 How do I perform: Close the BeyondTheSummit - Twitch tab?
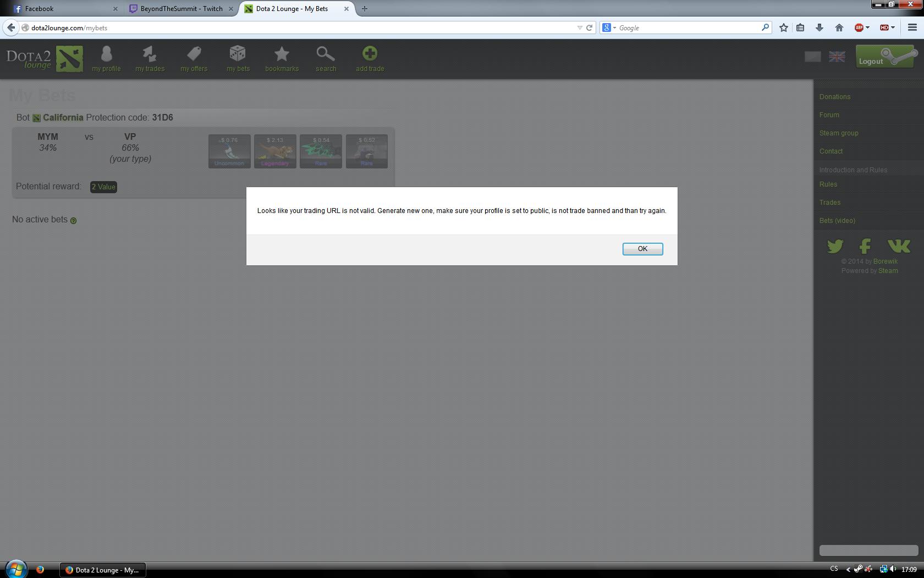pyautogui.click(x=231, y=9)
